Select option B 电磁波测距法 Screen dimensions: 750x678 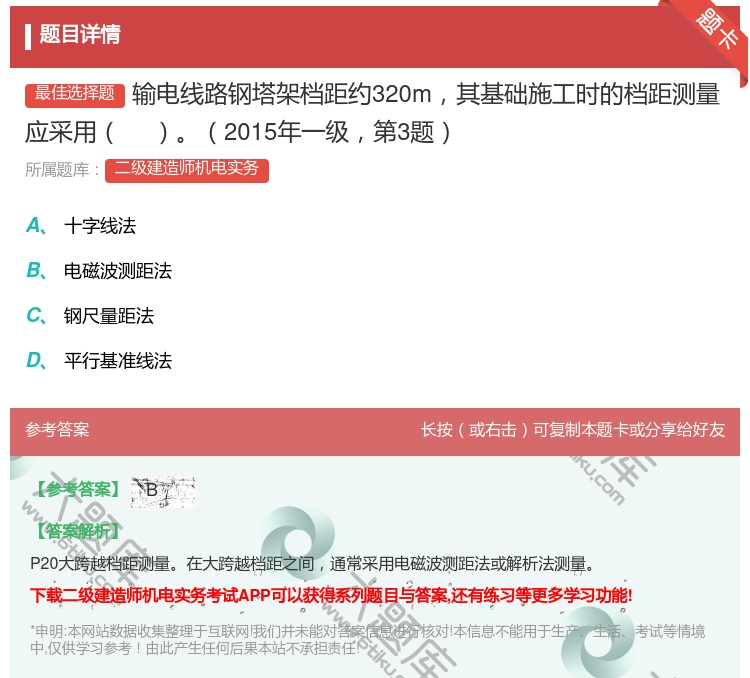[x=99, y=271]
